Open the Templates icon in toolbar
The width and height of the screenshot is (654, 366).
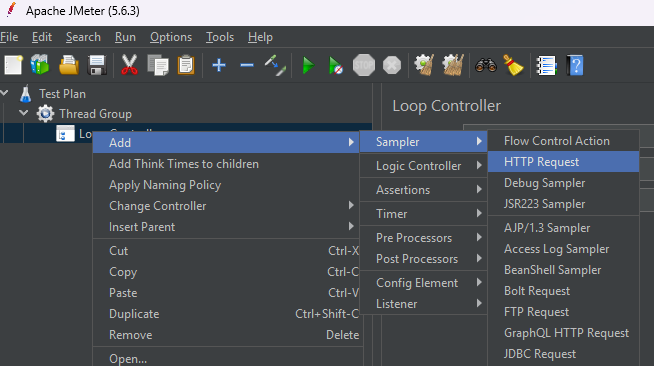click(40, 65)
